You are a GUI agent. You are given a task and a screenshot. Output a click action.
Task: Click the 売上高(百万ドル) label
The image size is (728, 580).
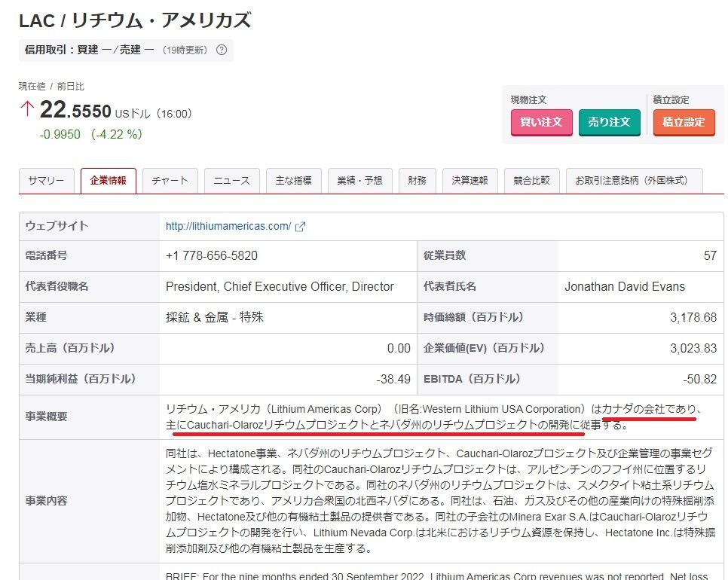pyautogui.click(x=70, y=348)
